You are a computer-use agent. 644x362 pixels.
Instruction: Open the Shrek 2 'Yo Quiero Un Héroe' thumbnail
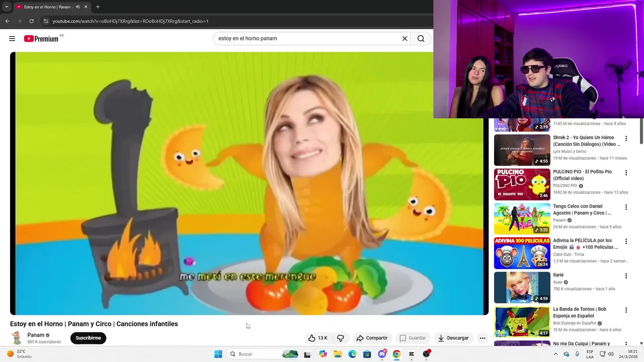(x=522, y=150)
